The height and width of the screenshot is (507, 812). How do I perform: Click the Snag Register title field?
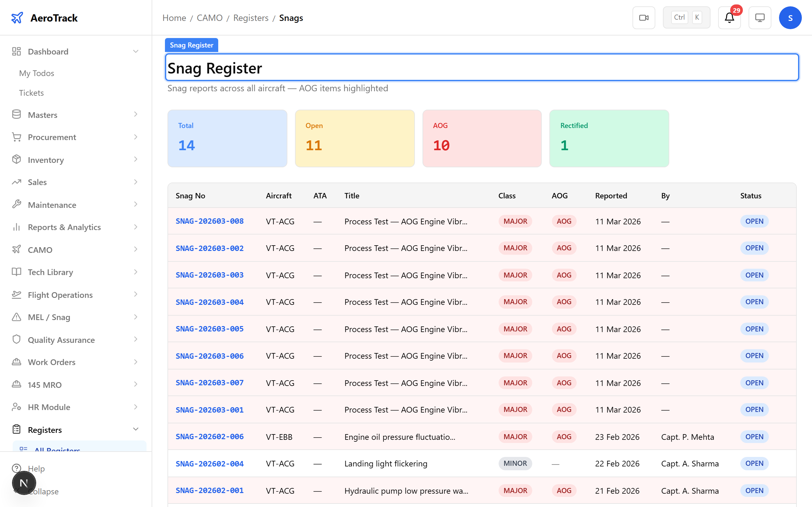click(482, 68)
